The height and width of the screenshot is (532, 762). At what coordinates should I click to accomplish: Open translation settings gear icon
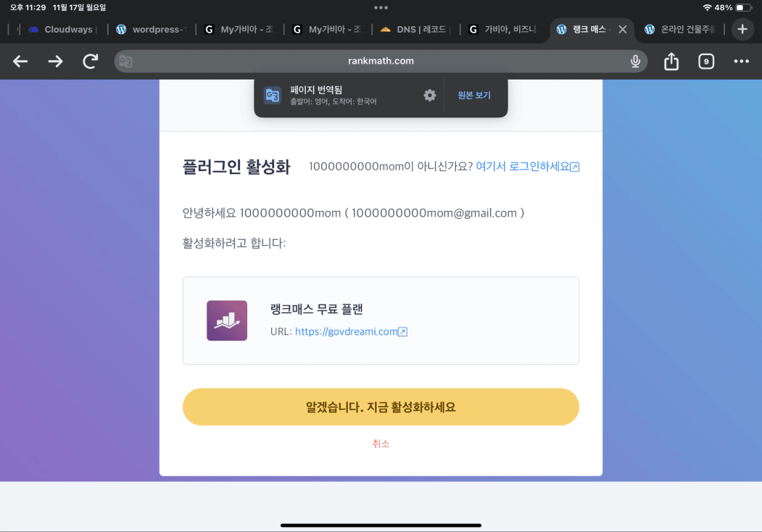click(430, 96)
